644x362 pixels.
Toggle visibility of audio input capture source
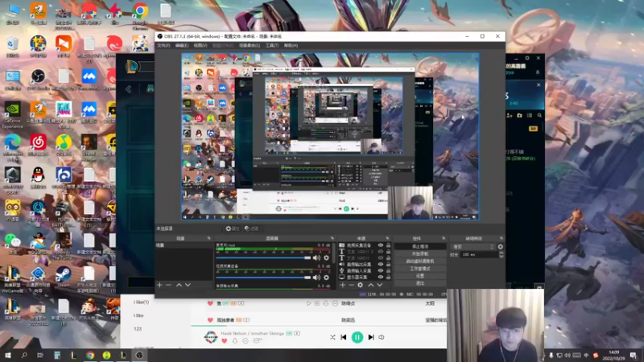(381, 271)
